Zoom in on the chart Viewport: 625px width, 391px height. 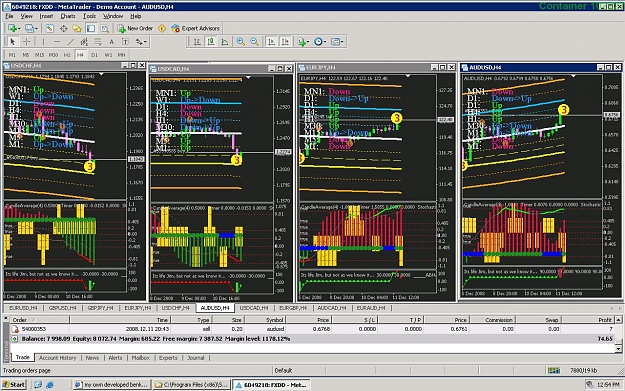click(241, 41)
